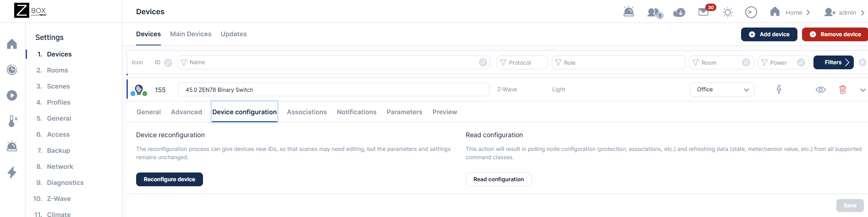Image resolution: width=868 pixels, height=217 pixels.
Task: Open the mail notifications envelope icon
Action: click(x=703, y=12)
